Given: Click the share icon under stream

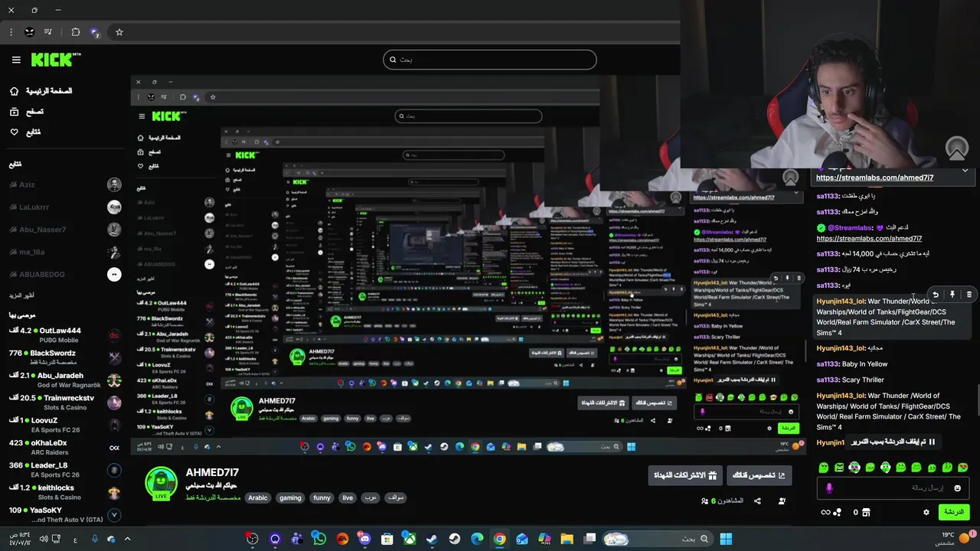Looking at the screenshot, I should (757, 501).
